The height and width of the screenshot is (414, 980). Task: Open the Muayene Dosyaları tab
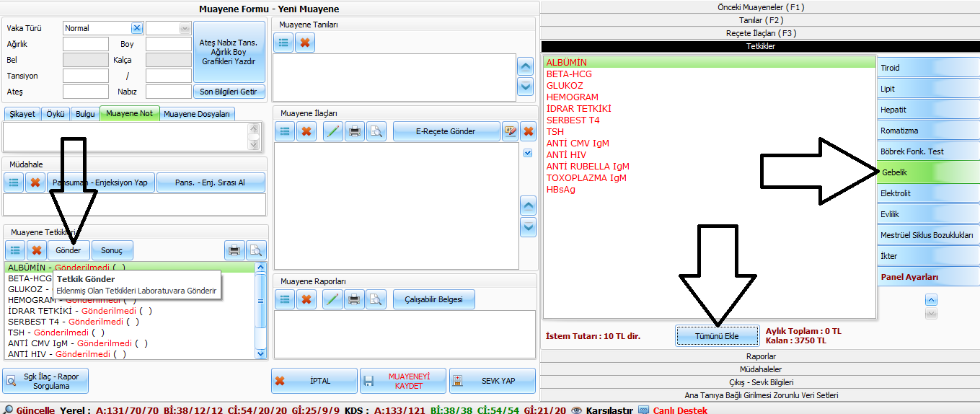(x=197, y=114)
